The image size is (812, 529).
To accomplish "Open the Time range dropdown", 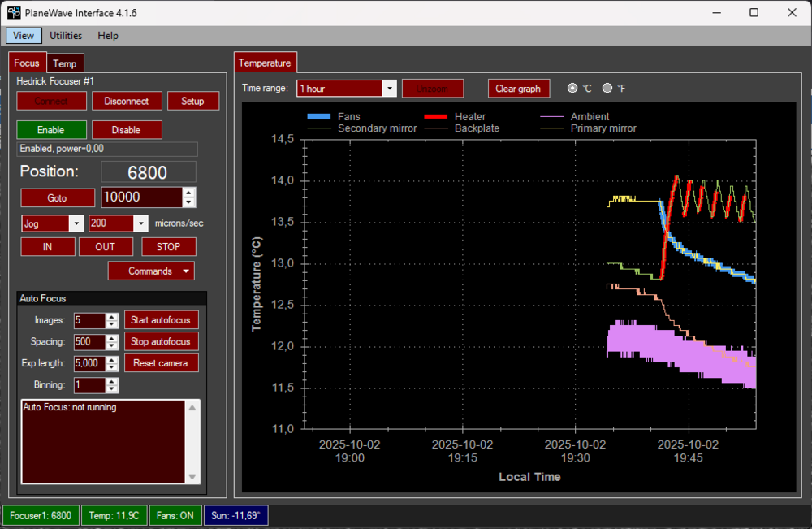I will 390,88.
